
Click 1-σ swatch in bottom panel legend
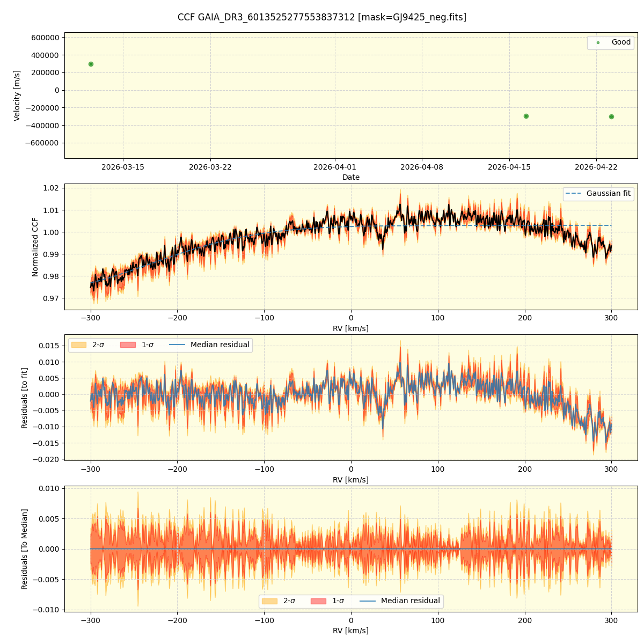click(x=318, y=601)
